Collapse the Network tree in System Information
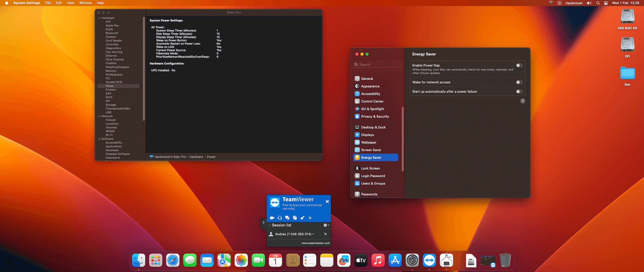This screenshot has width=644, height=272. 100,116
